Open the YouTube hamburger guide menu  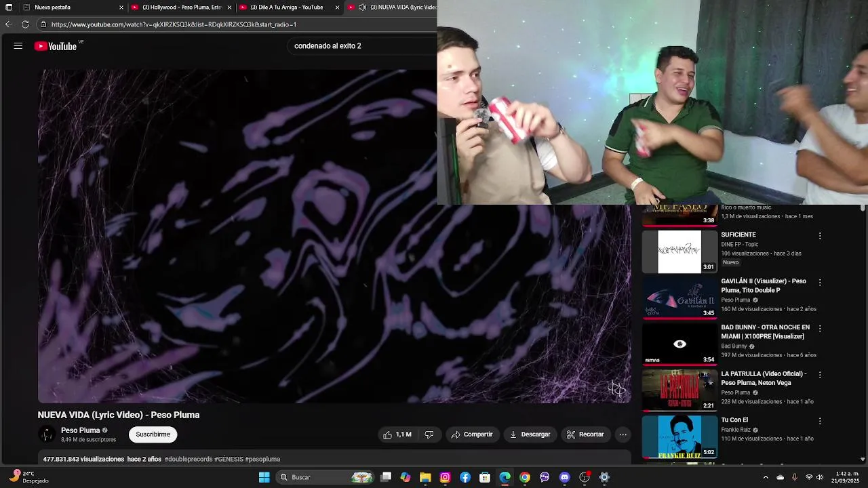tap(18, 46)
